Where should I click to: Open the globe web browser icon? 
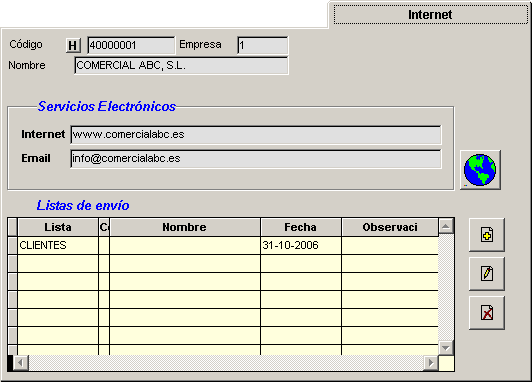tap(480, 170)
